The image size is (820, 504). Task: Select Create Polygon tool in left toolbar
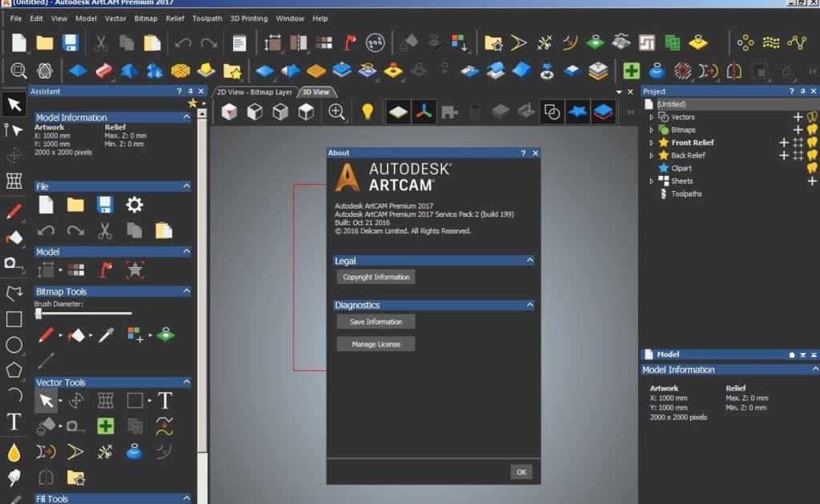point(14,370)
